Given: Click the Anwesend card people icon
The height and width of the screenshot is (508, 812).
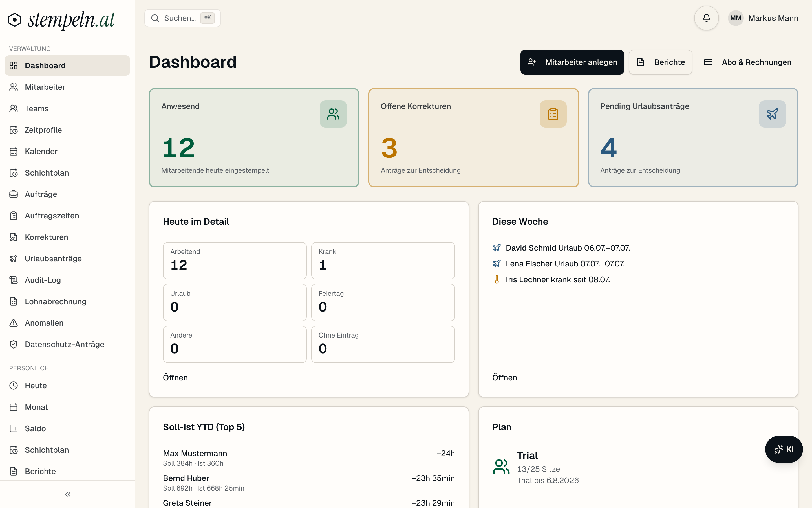Looking at the screenshot, I should (333, 114).
